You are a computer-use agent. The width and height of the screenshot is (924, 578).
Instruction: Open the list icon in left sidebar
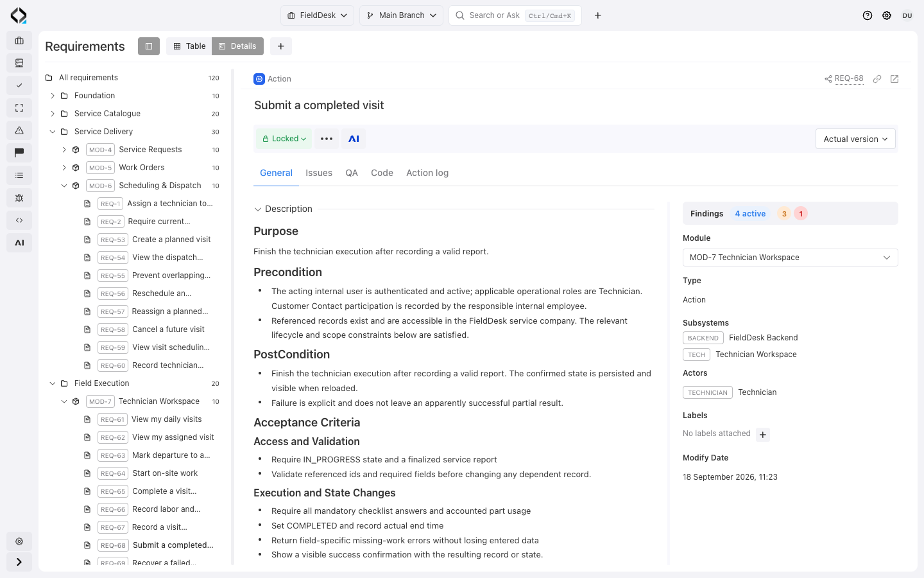pos(19,175)
